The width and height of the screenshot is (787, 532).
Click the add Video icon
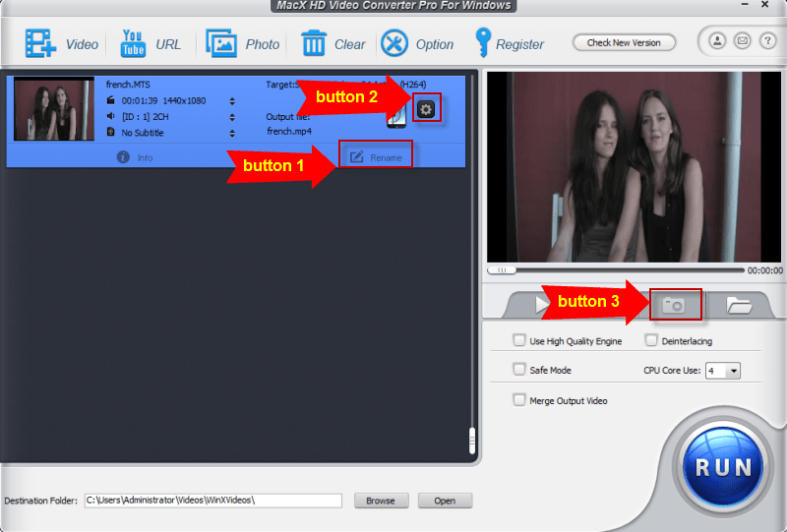tap(40, 43)
